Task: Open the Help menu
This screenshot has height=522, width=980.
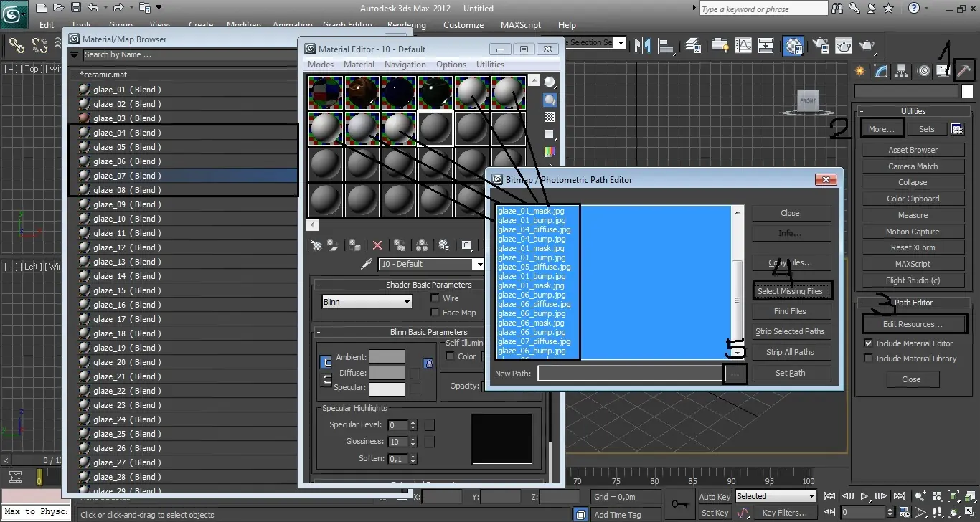Action: tap(567, 24)
